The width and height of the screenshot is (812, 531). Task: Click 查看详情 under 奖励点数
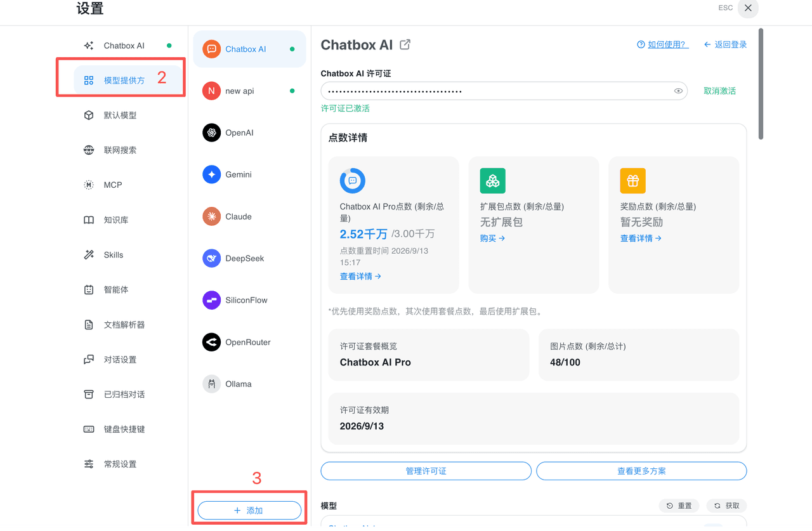click(641, 239)
